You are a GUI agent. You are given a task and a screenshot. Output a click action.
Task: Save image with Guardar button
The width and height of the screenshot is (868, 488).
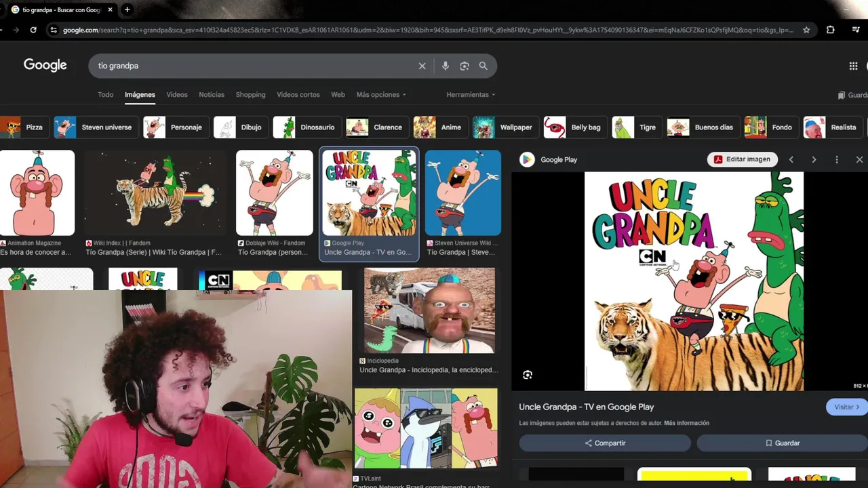[x=783, y=443]
